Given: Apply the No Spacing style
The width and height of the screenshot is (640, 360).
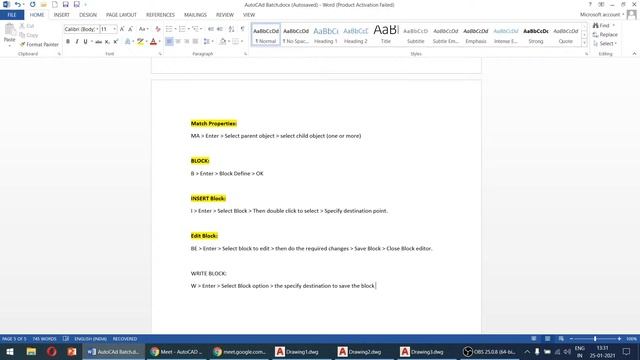Looking at the screenshot, I should click(296, 35).
